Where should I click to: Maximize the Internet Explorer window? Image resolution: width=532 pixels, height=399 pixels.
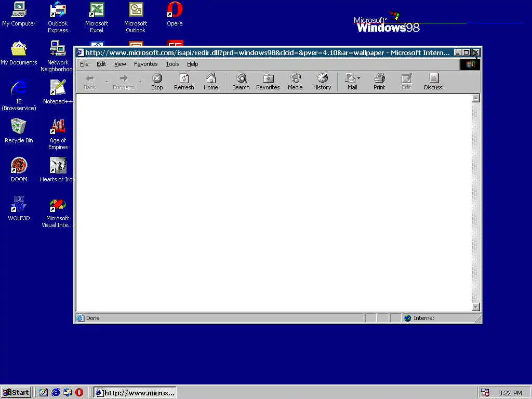(x=466, y=52)
